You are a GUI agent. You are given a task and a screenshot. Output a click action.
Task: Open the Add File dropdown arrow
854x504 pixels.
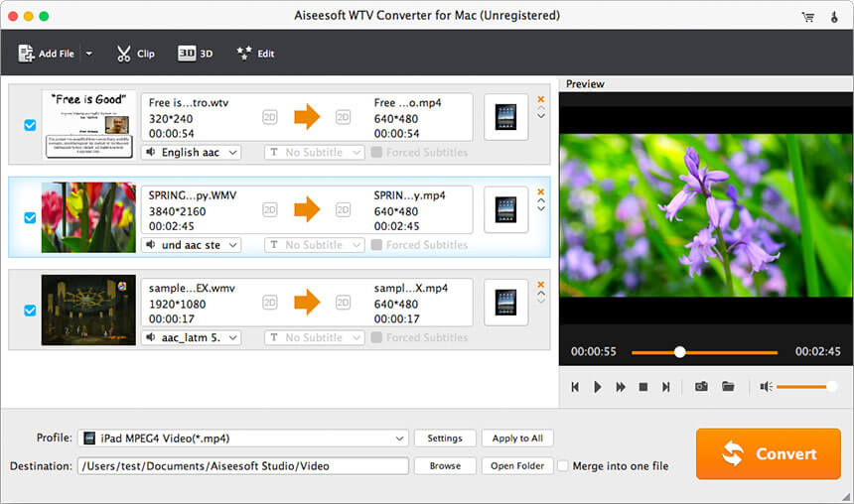pos(88,54)
